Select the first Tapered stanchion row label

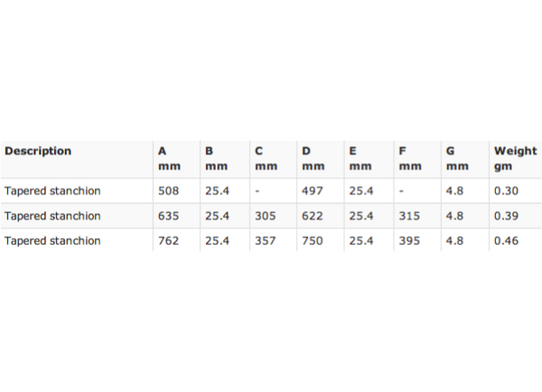(52, 191)
